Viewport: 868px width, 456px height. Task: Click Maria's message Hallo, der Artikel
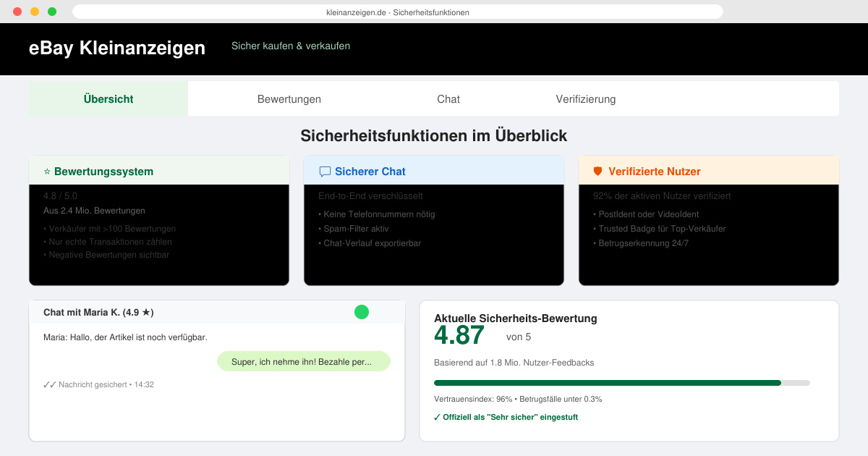click(x=125, y=337)
